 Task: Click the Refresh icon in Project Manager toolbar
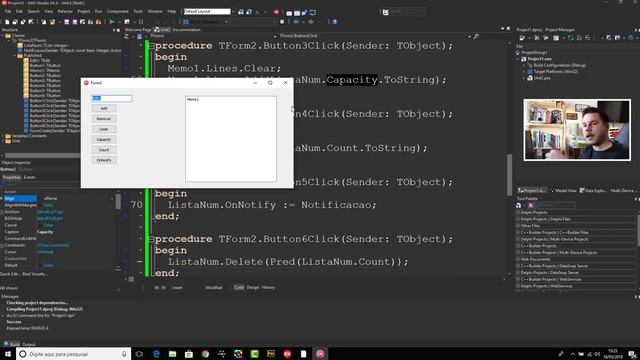point(571,38)
